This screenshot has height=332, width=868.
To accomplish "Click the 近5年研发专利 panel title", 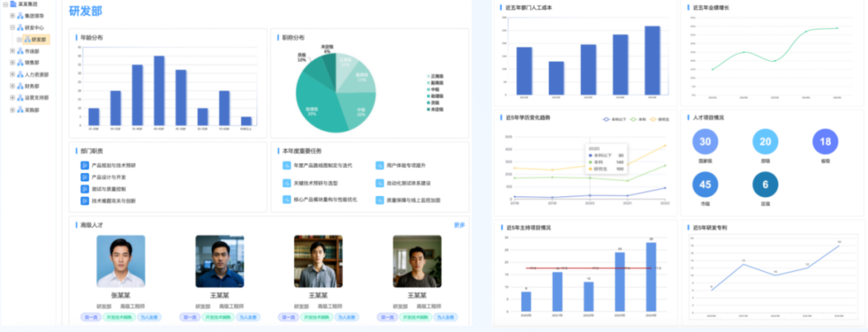I will (710, 227).
